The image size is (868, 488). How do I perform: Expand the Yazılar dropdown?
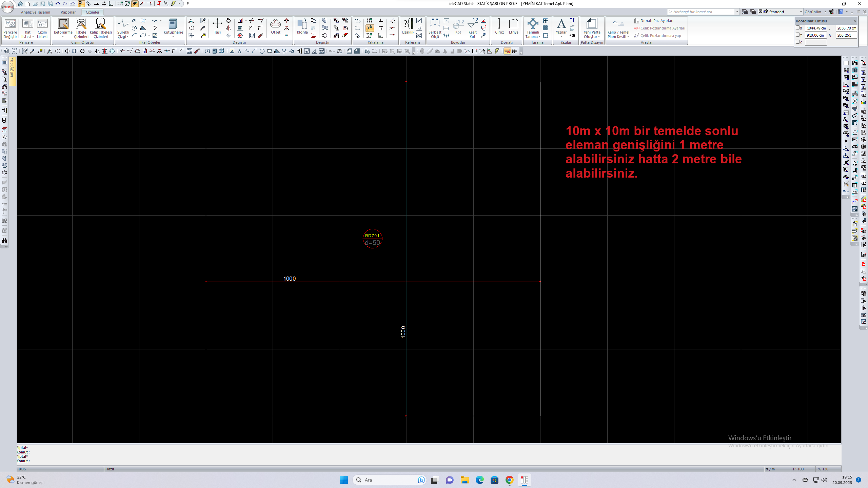click(x=561, y=37)
